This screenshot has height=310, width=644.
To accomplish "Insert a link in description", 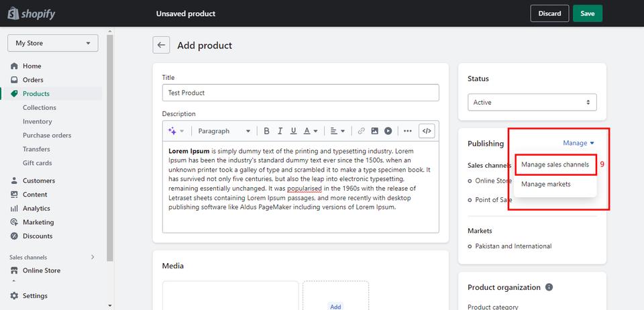I will click(362, 131).
